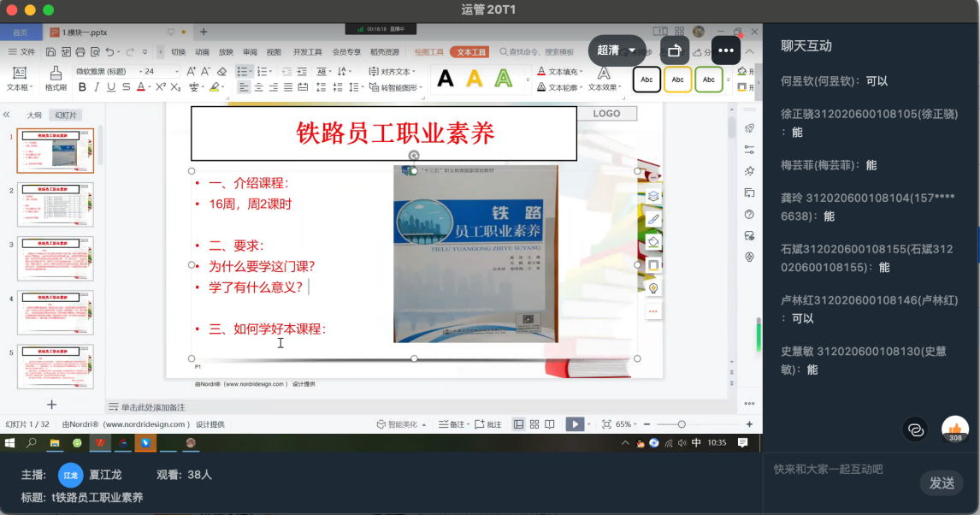
Task: Click the 发送 send button
Action: coord(941,482)
